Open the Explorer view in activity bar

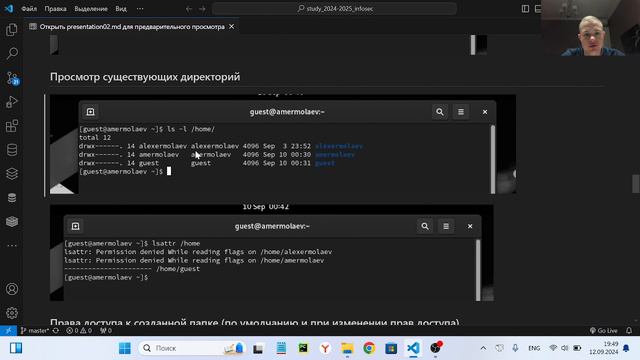point(12,29)
